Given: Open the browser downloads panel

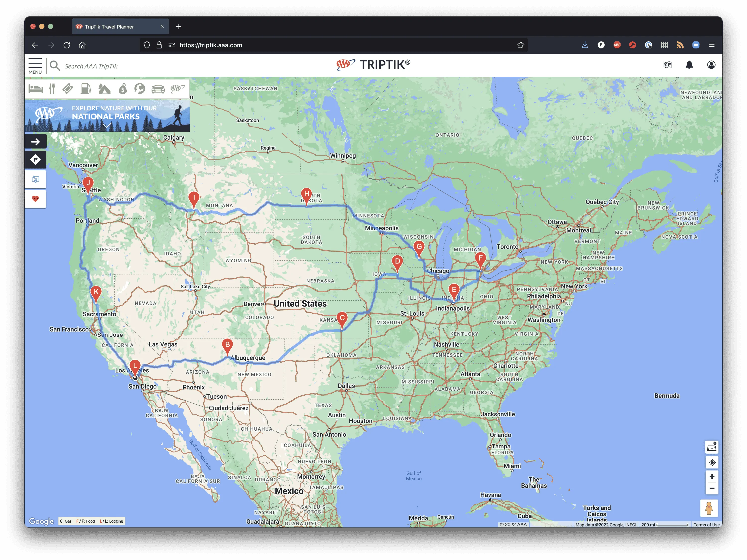Looking at the screenshot, I should point(585,45).
